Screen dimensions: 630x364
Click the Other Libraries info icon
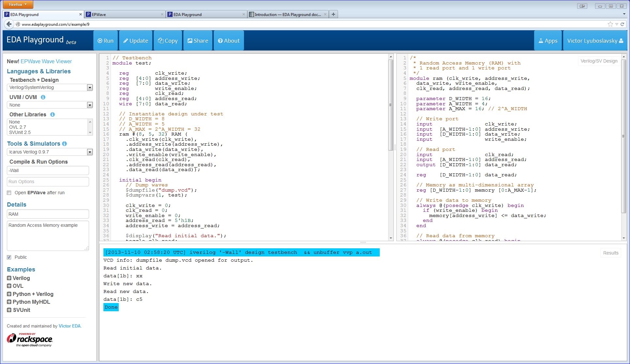[53, 114]
